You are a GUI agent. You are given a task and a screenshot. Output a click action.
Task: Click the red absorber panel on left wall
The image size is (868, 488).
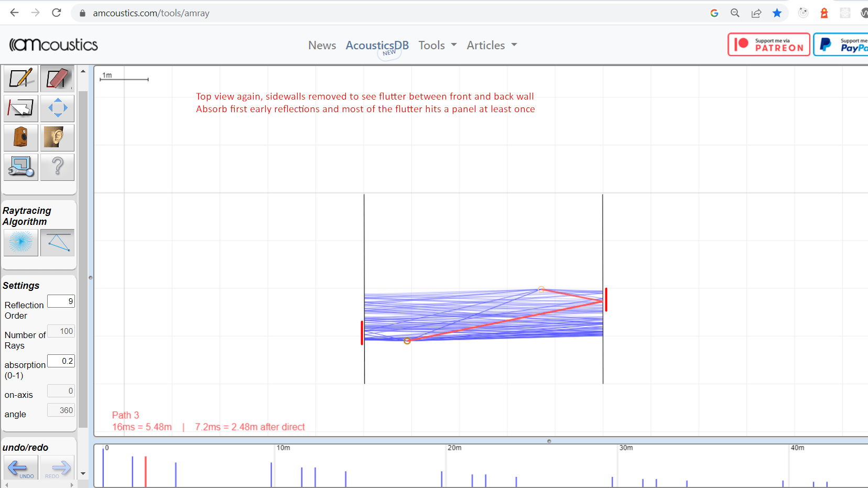click(x=362, y=333)
